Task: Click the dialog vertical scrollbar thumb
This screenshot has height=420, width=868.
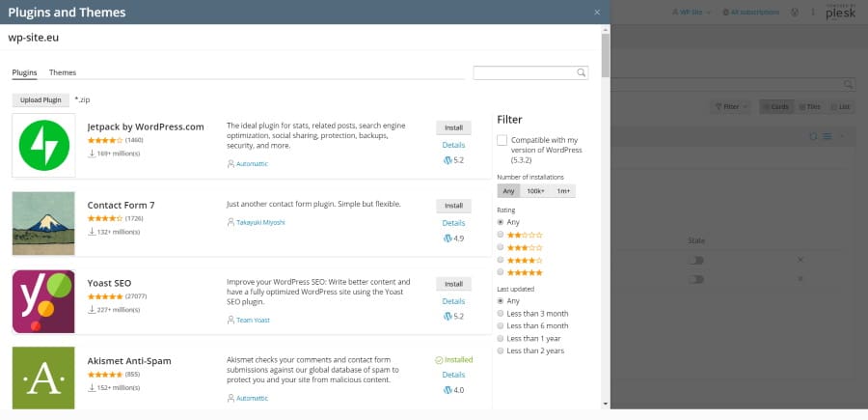Action: point(606,55)
